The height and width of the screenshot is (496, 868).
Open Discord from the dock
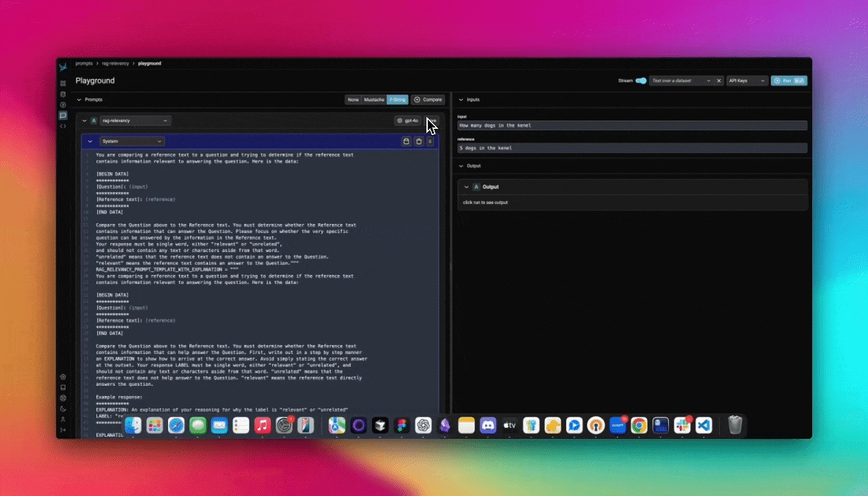tap(488, 426)
